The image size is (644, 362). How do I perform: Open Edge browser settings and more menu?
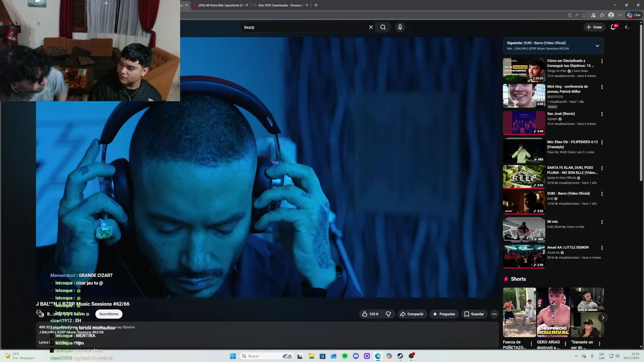(620, 15)
